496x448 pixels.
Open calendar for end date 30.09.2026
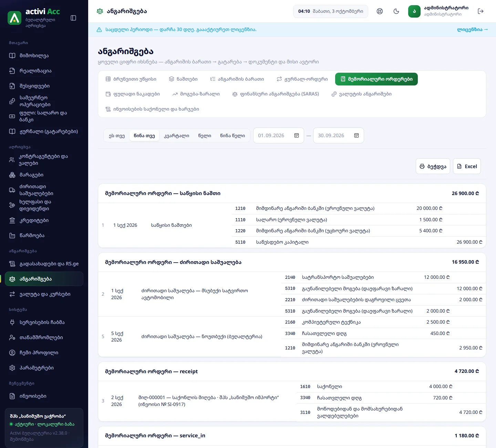tap(356, 135)
